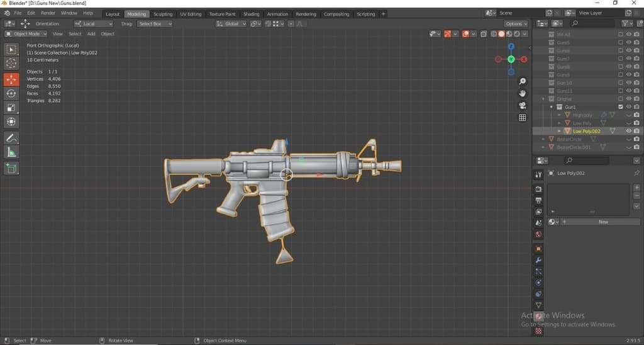Enable the Gun11 collection checkbox
The width and height of the screenshot is (644, 345).
click(x=621, y=91)
